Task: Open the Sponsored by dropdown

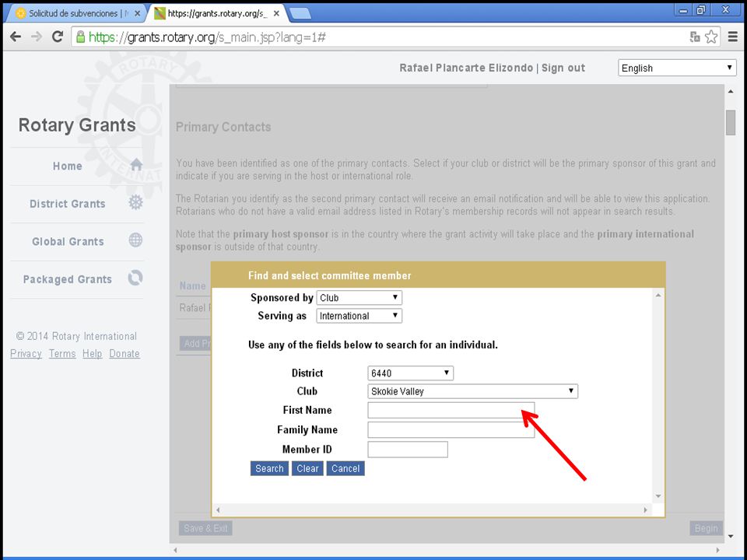Action: (x=359, y=298)
